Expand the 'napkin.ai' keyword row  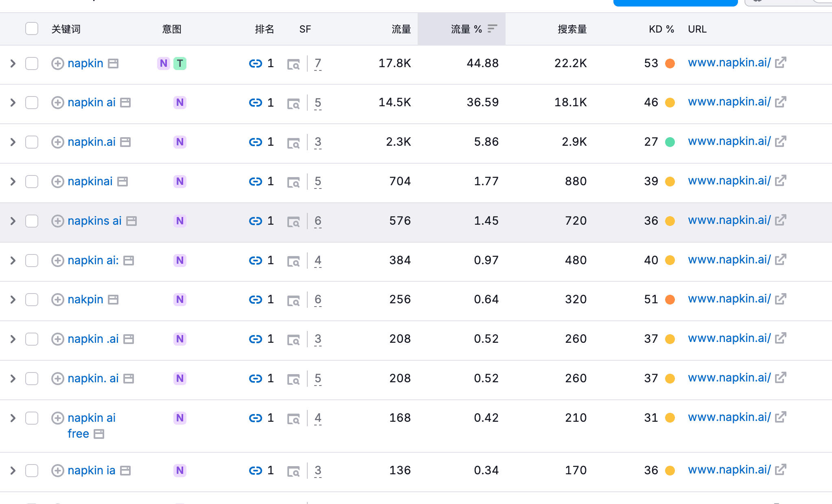point(13,142)
